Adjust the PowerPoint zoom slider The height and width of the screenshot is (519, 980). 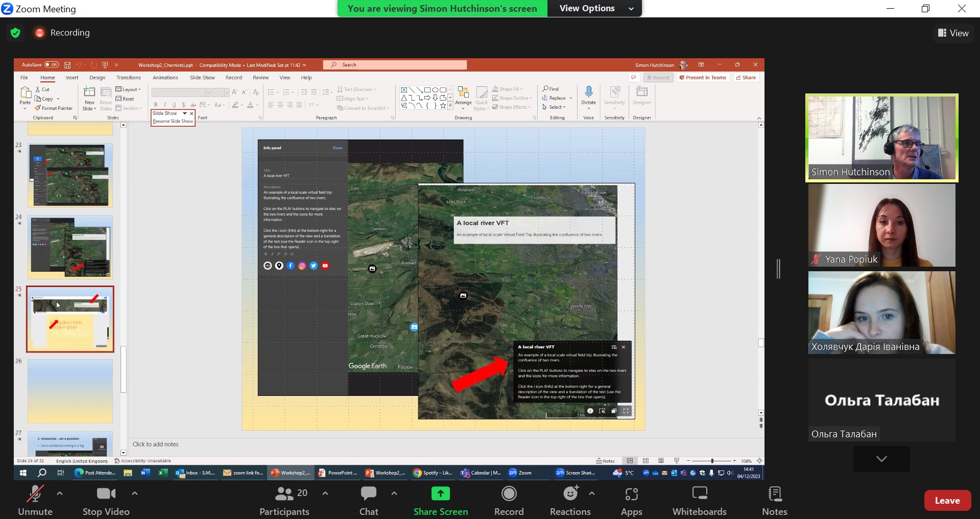[x=712, y=461]
